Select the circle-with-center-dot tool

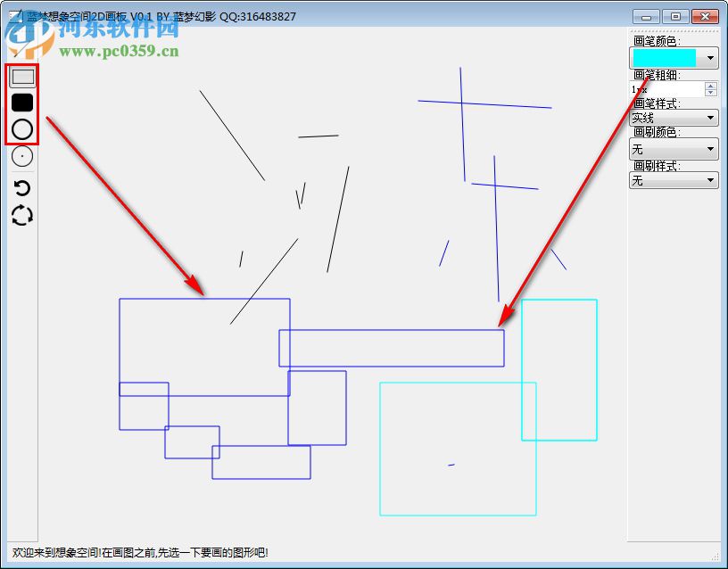tap(21, 156)
